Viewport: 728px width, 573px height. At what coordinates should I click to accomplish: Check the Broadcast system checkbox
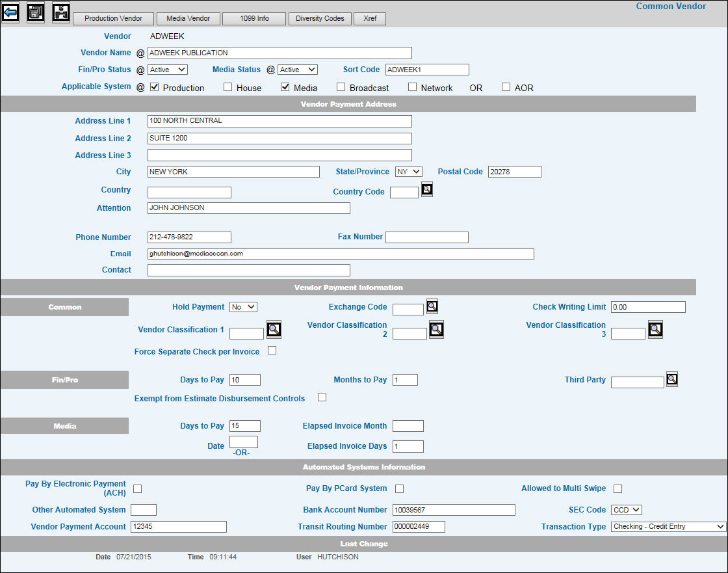[x=341, y=87]
